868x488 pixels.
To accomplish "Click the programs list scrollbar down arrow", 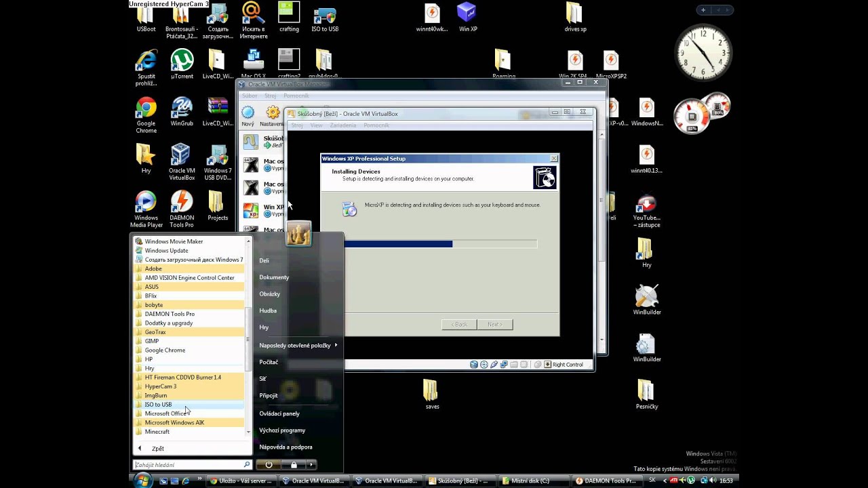I will 248,432.
